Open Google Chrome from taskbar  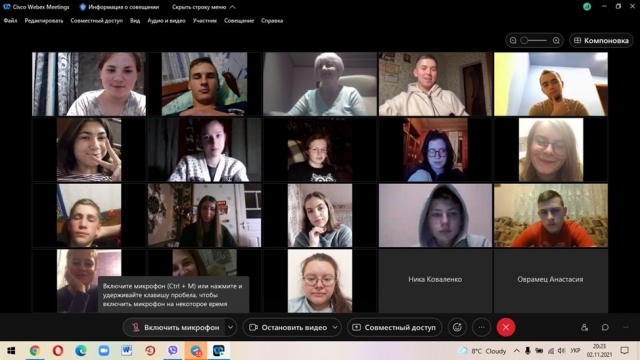[35, 351]
